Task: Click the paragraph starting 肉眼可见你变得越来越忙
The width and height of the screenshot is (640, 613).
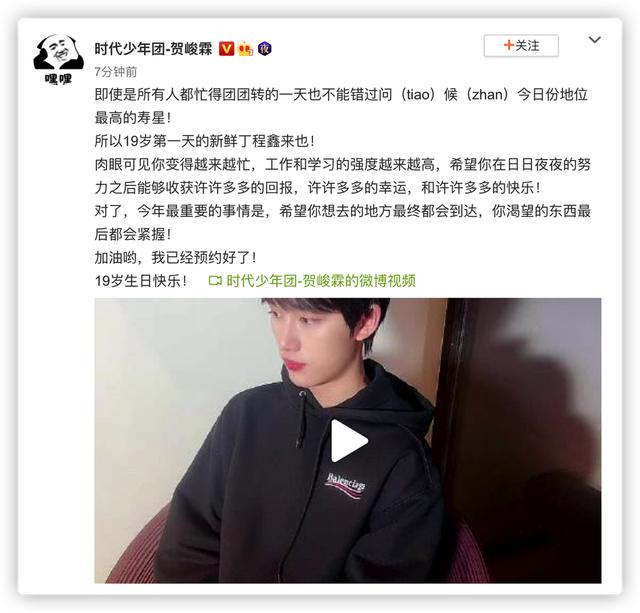Action: pos(343,176)
